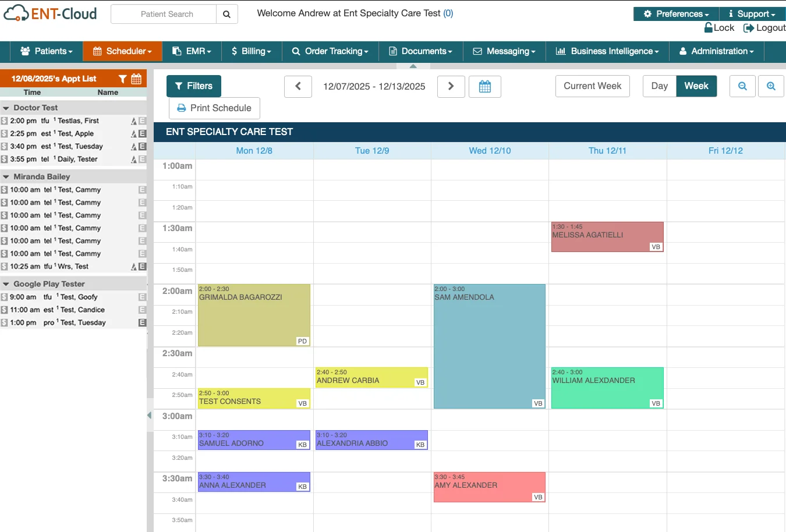
Task: Click the Logout arrow icon
Action: click(749, 27)
